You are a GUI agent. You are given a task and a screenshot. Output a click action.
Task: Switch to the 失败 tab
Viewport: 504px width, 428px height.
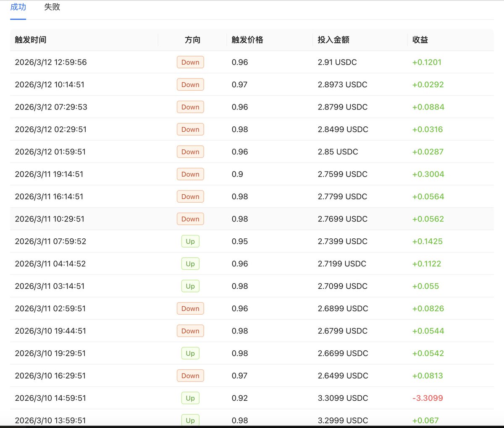(52, 7)
